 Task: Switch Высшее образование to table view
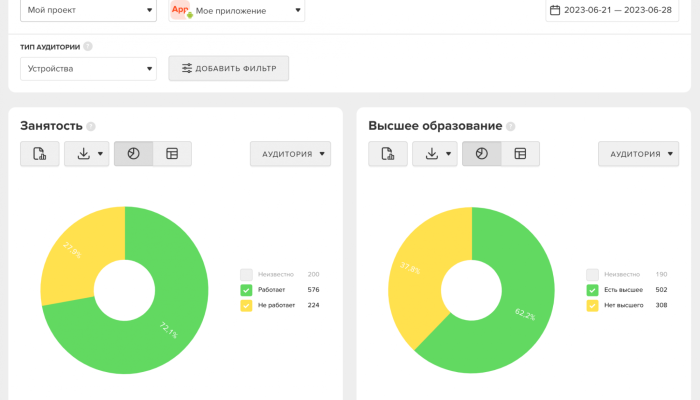(520, 154)
